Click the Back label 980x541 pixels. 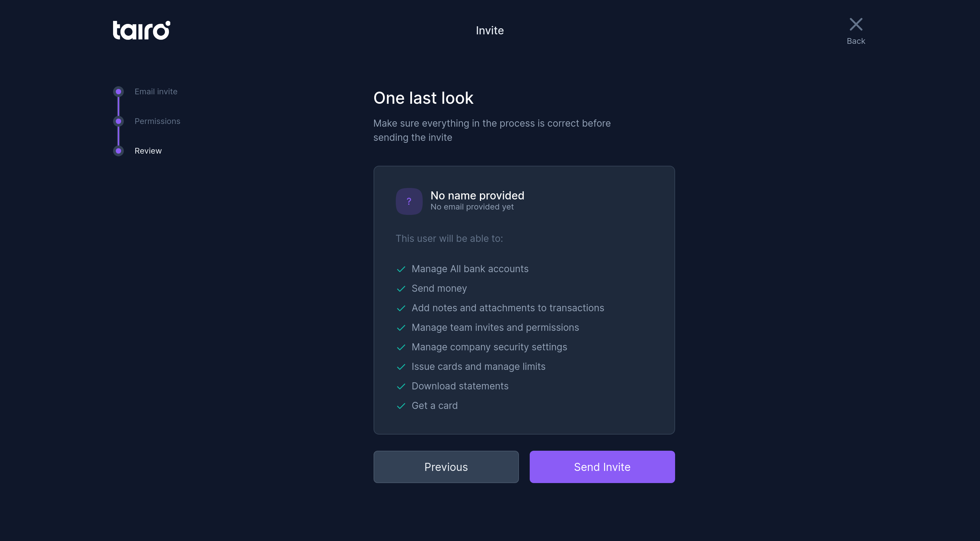pos(856,41)
